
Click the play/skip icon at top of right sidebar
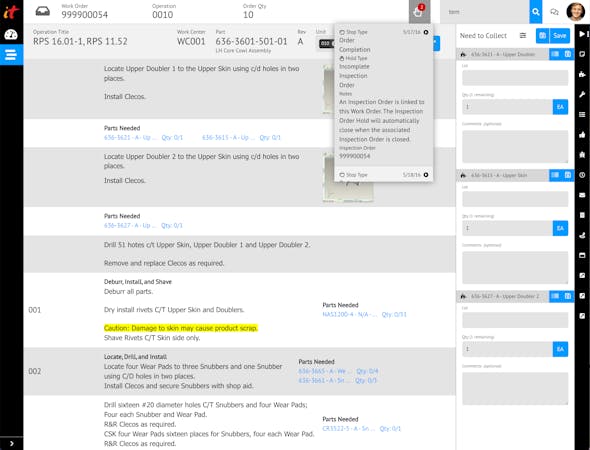point(583,34)
